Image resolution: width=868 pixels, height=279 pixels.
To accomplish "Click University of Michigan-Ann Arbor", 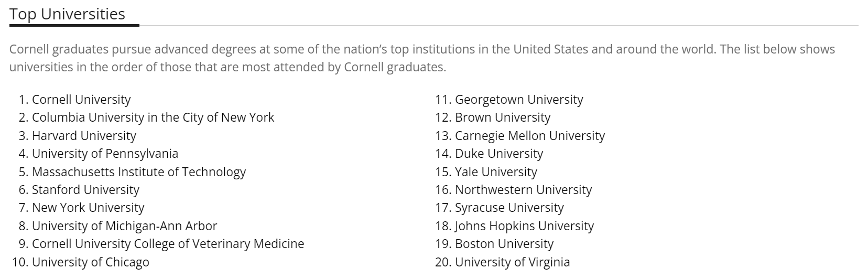I will (124, 226).
